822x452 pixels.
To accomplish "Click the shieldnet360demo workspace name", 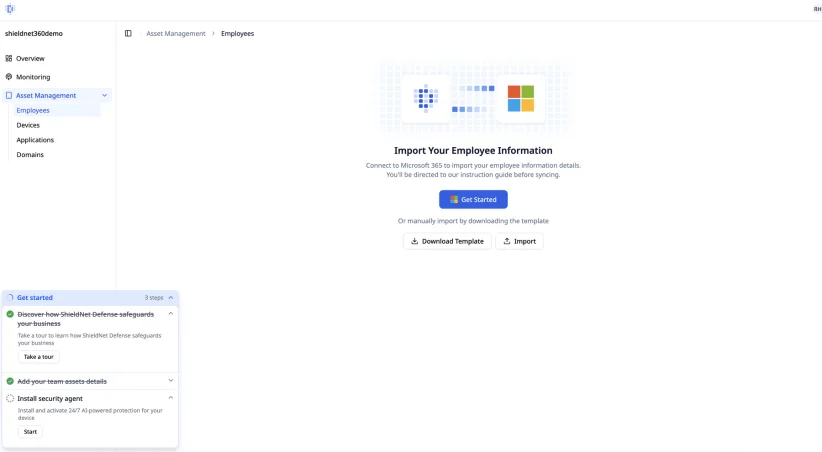I will [34, 34].
